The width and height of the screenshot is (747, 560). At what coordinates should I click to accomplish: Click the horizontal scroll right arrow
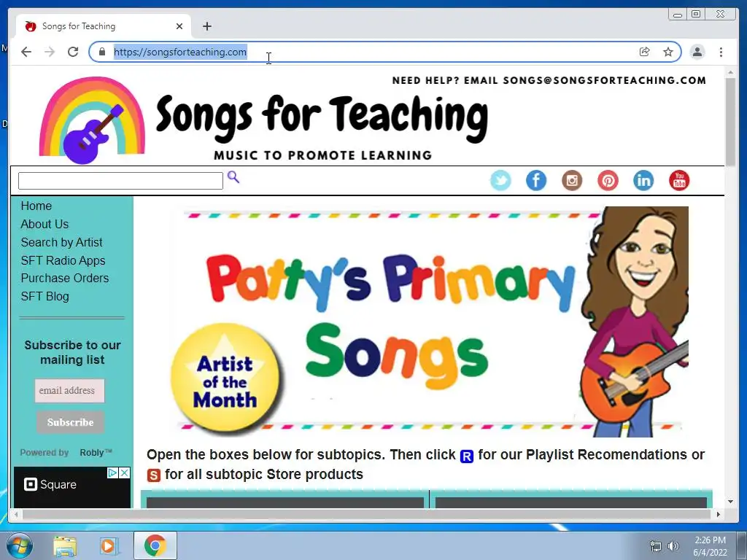point(719,514)
